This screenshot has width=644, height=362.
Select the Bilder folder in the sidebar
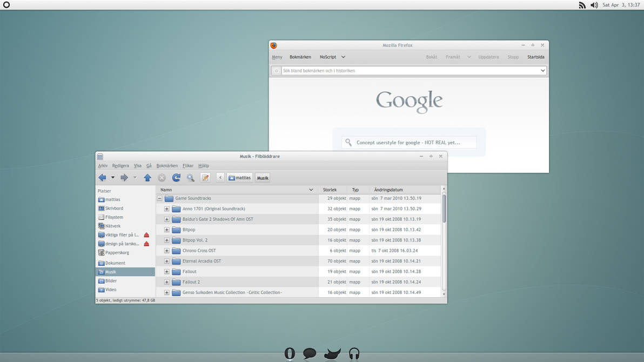(108, 280)
